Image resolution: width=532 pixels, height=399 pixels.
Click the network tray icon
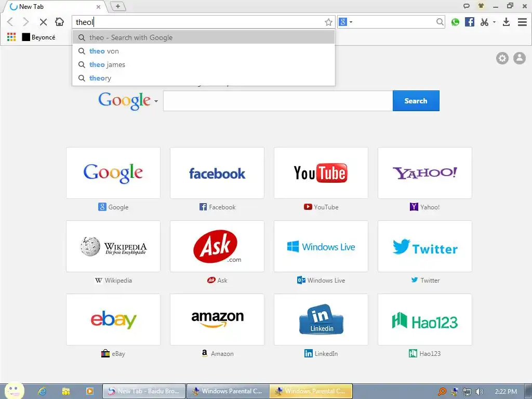(467, 392)
